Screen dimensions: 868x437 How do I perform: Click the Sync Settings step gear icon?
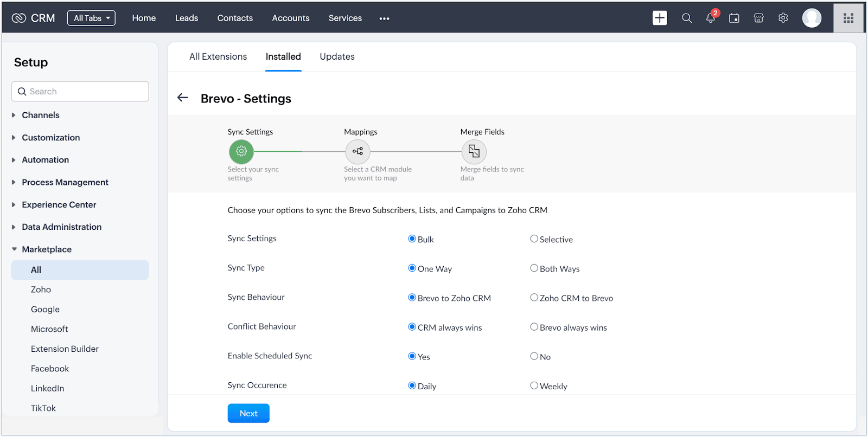241,151
